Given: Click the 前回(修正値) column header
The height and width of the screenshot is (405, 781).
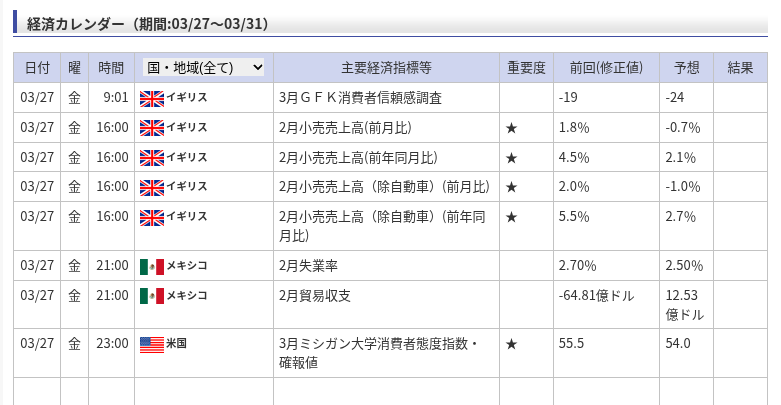Looking at the screenshot, I should (x=606, y=68).
